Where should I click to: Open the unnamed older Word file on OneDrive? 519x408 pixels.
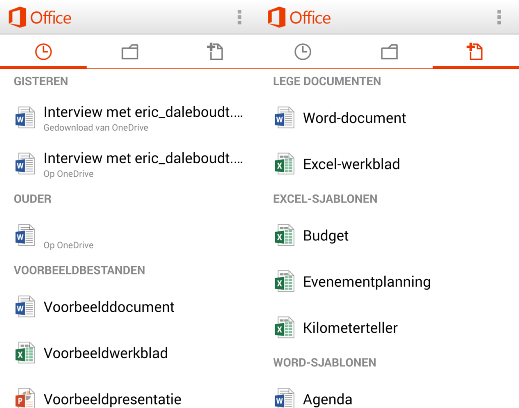coord(130,236)
